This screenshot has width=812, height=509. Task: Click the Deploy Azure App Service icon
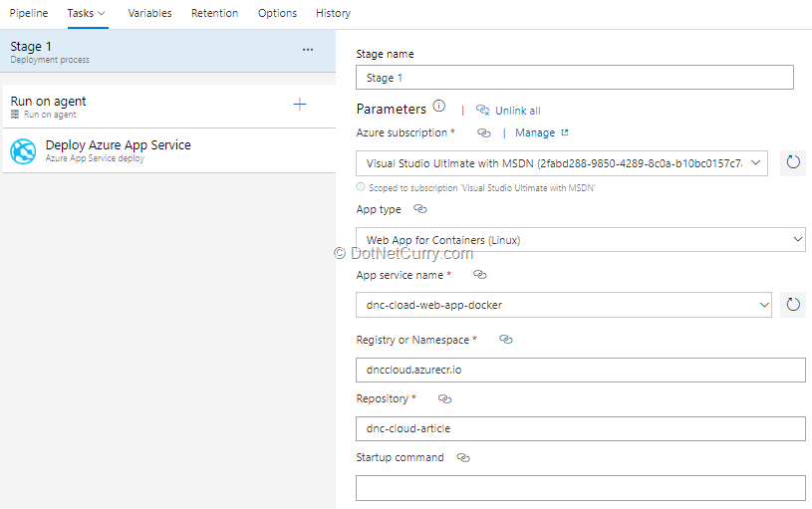pyautogui.click(x=23, y=151)
